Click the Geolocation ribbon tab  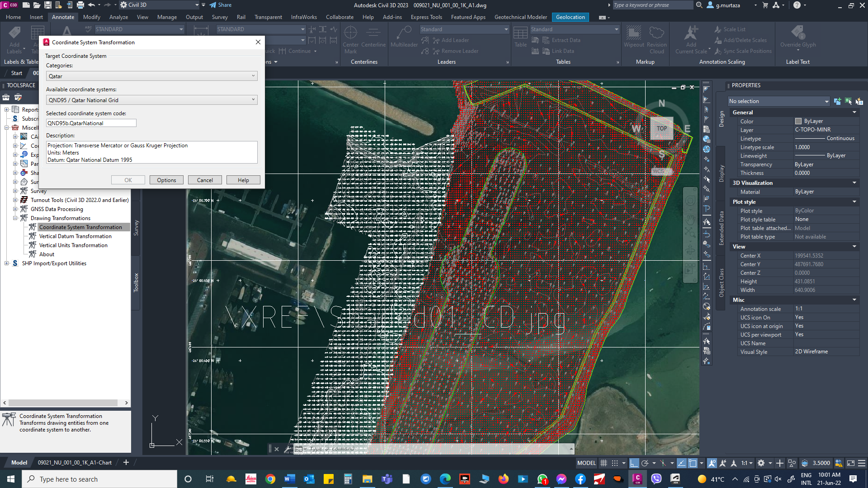[569, 17]
